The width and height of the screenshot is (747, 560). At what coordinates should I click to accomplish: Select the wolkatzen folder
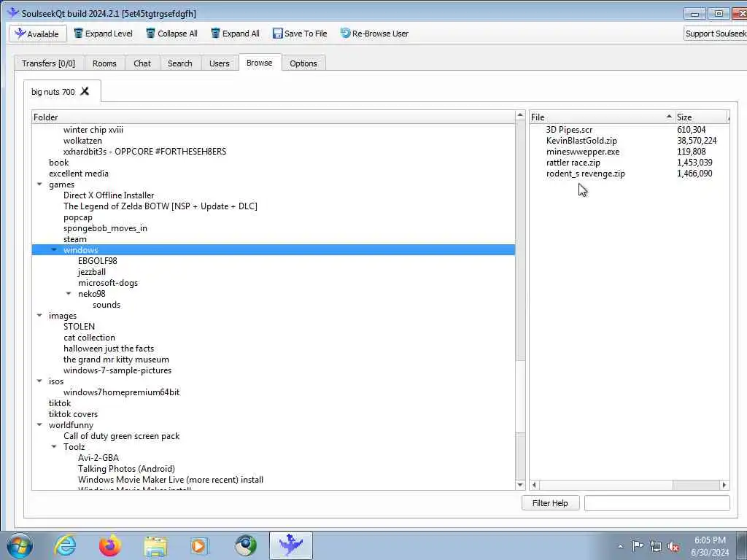[82, 141]
